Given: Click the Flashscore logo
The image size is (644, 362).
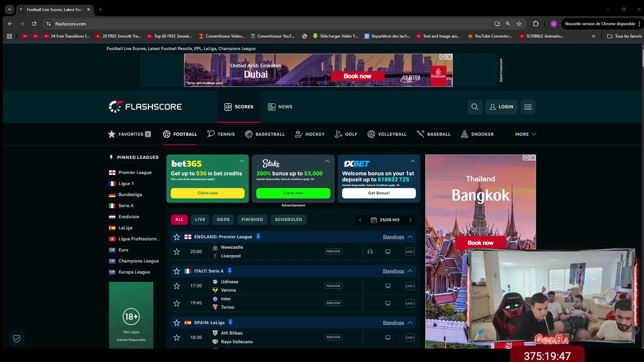Looking at the screenshot, I should pos(145,107).
